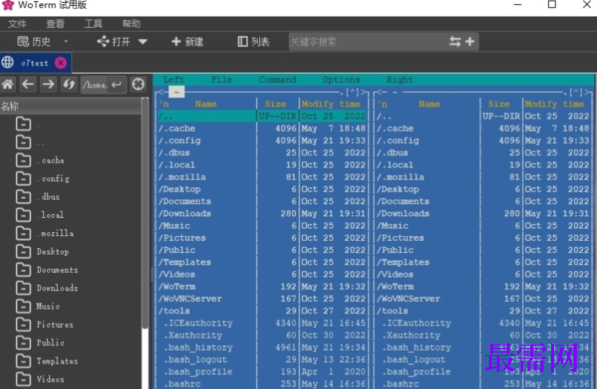Image resolution: width=597 pixels, height=389 pixels.
Task: Click the back arrow in file panel
Action: pos(28,84)
